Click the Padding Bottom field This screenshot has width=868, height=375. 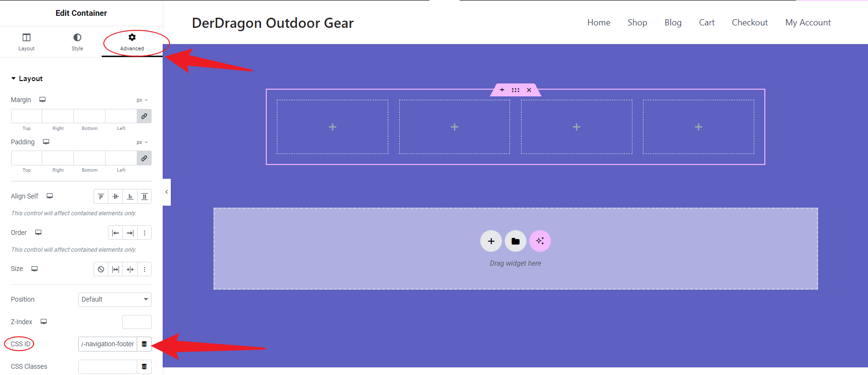click(x=90, y=158)
